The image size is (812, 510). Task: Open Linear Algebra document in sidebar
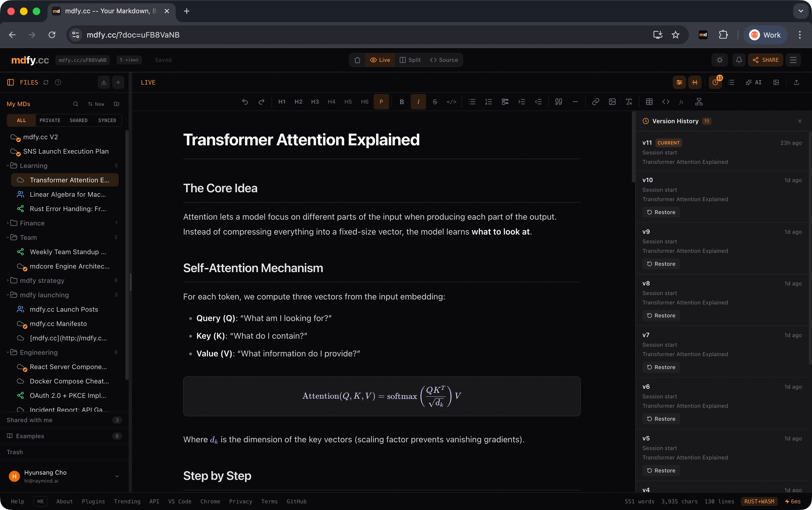67,194
